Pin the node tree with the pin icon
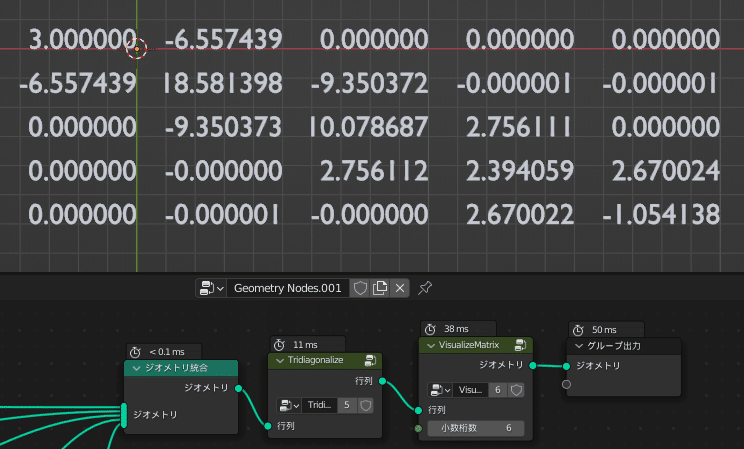This screenshot has height=449, width=744. pyautogui.click(x=425, y=288)
